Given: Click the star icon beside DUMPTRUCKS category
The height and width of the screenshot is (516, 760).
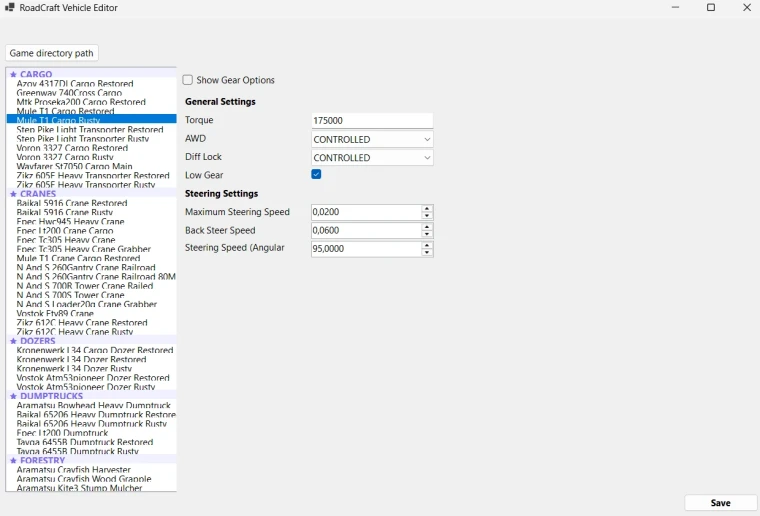Looking at the screenshot, I should tap(13, 396).
